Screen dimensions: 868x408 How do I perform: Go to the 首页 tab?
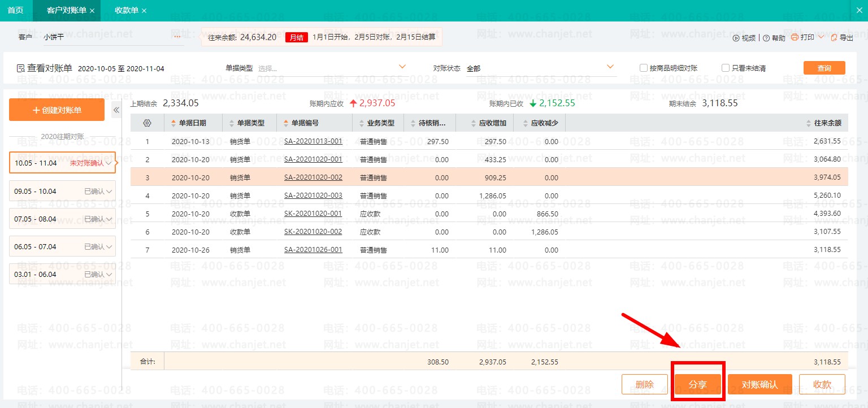(15, 11)
